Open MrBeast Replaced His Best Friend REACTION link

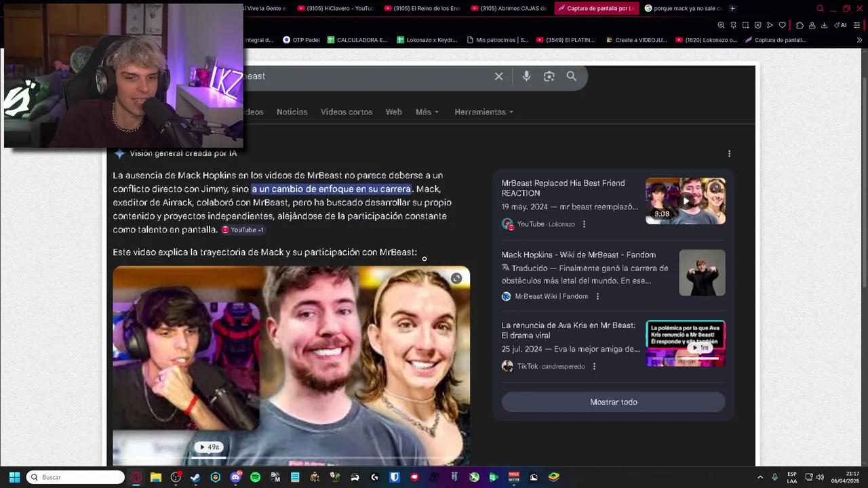(563, 188)
